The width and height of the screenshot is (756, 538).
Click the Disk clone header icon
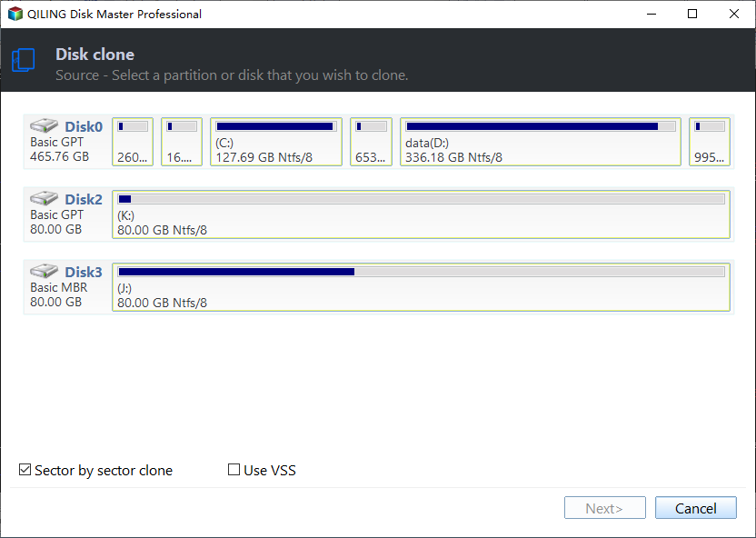(x=23, y=60)
